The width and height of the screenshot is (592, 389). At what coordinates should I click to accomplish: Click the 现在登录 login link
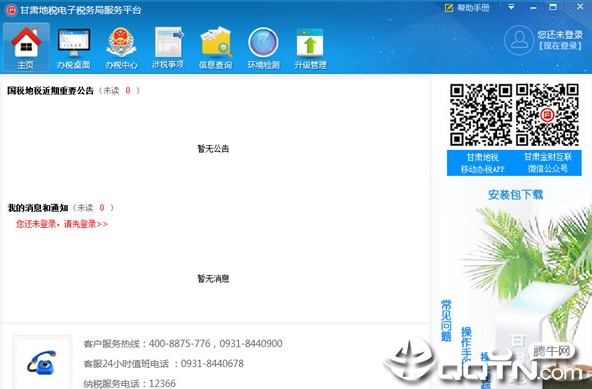[560, 46]
